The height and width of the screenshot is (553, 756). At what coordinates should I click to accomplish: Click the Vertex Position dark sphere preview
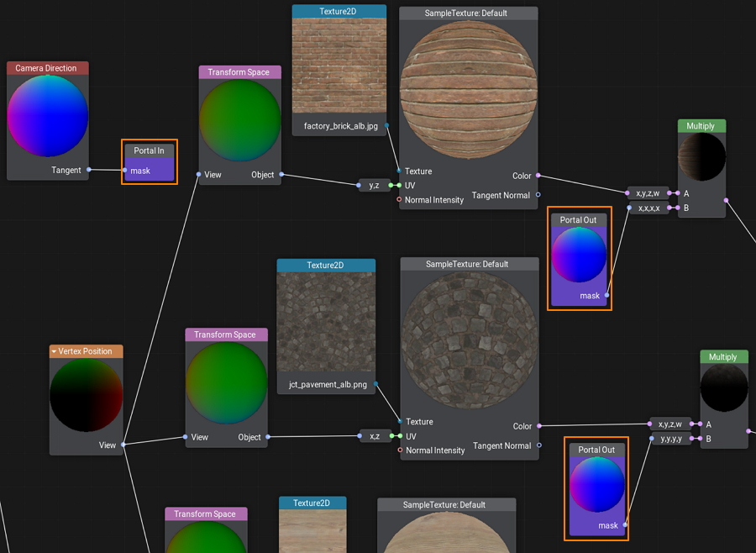point(86,395)
